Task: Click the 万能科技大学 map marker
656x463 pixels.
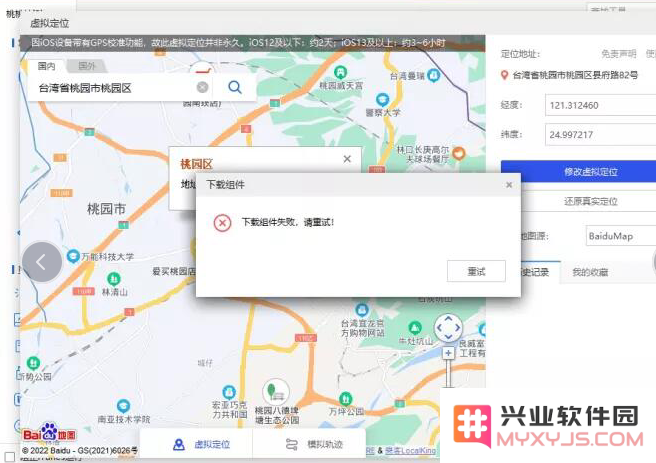Action: click(73, 256)
